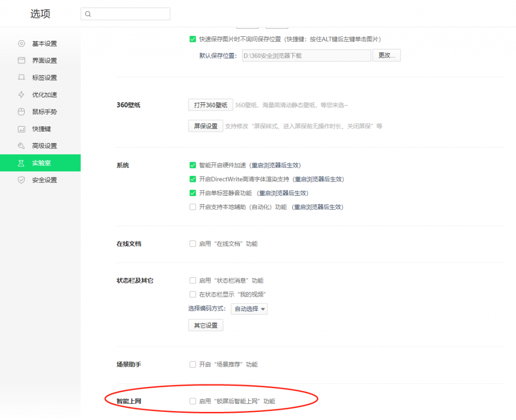Uncheck 快速保存图片时不询问保存位置
Viewport: 516px width, 420px height.
coord(193,39)
